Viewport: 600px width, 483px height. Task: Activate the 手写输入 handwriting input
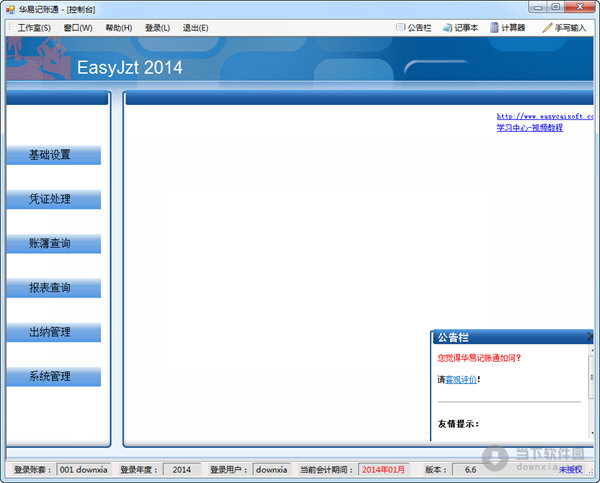coord(564,28)
